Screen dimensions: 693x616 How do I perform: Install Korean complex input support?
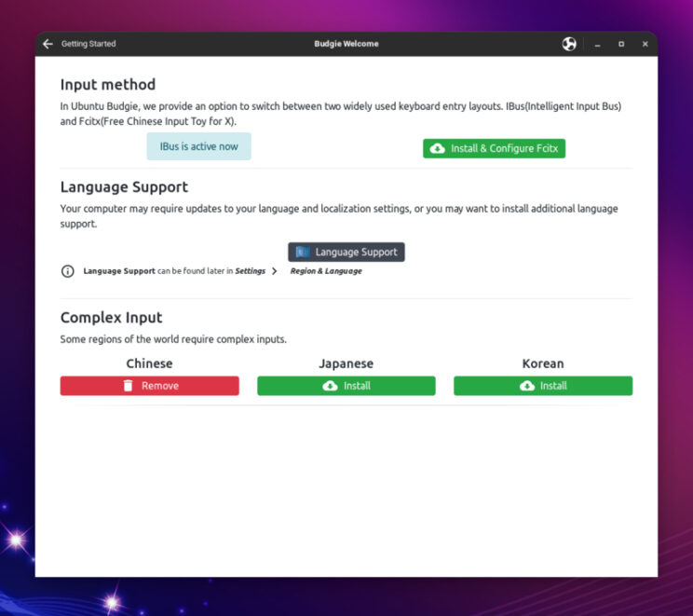click(x=543, y=386)
